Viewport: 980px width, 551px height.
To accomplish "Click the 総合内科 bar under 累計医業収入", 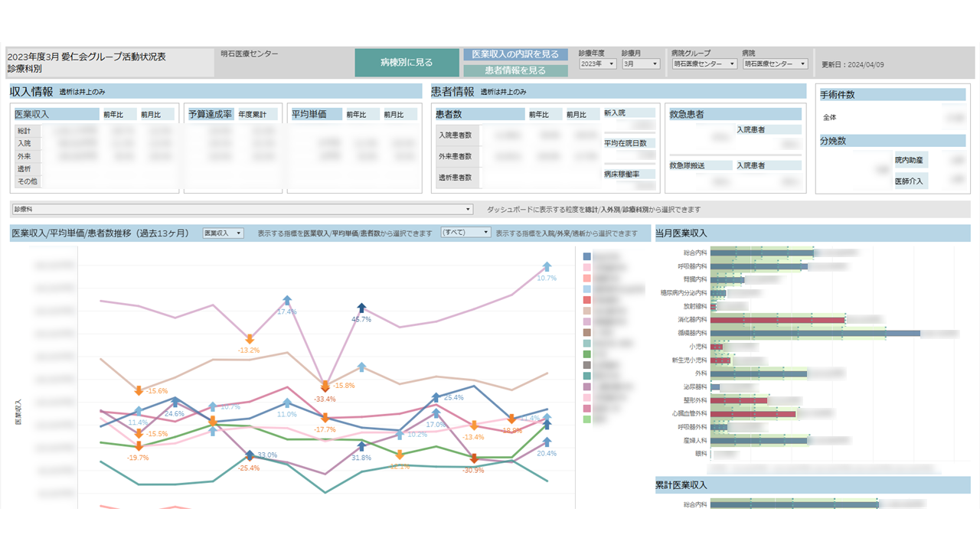I will [x=793, y=504].
